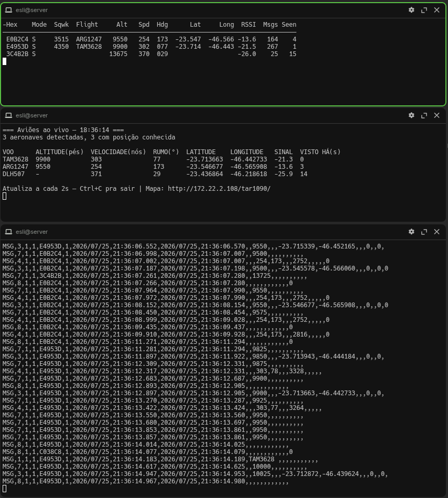Click the Aviões ao vivo 18:36:14 heading
This screenshot has width=448, height=498.
click(63, 130)
